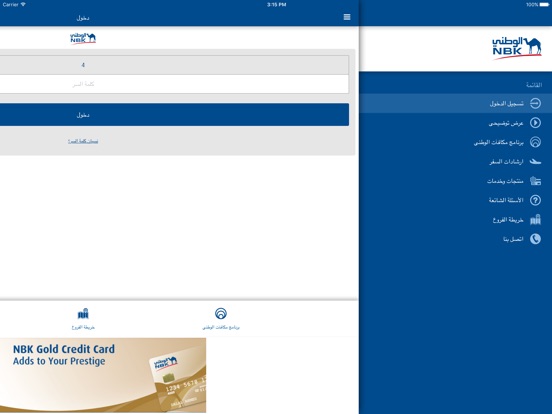Screen dimensions: 552x414
Task: Tap the login arrow icon in sidebar
Action: click(535, 103)
